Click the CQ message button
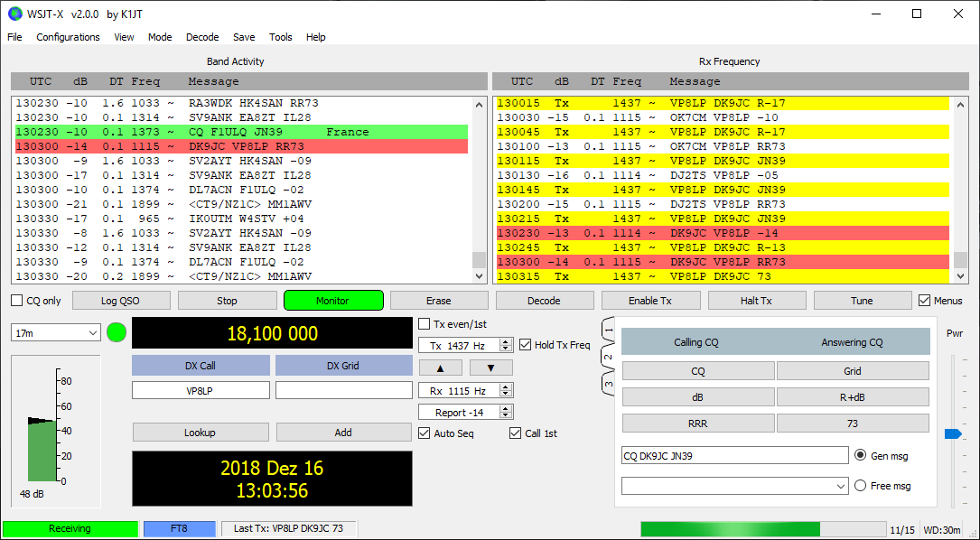The width and height of the screenshot is (980, 540). point(698,371)
